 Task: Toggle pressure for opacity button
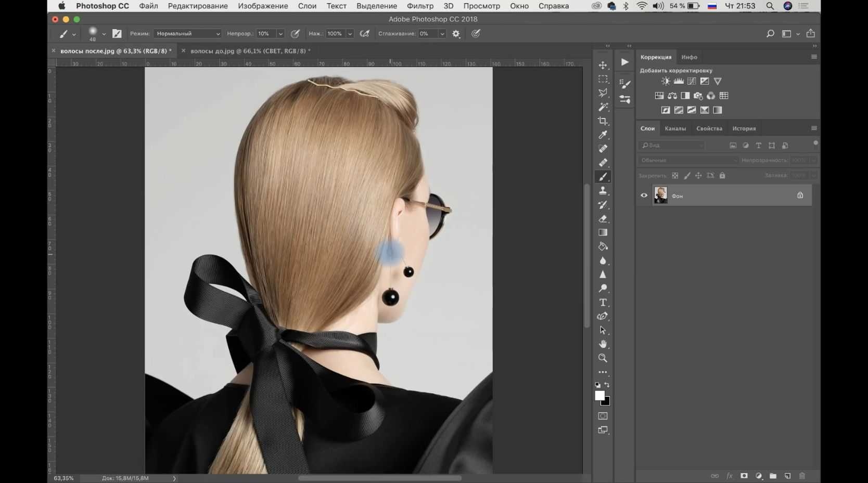click(295, 34)
